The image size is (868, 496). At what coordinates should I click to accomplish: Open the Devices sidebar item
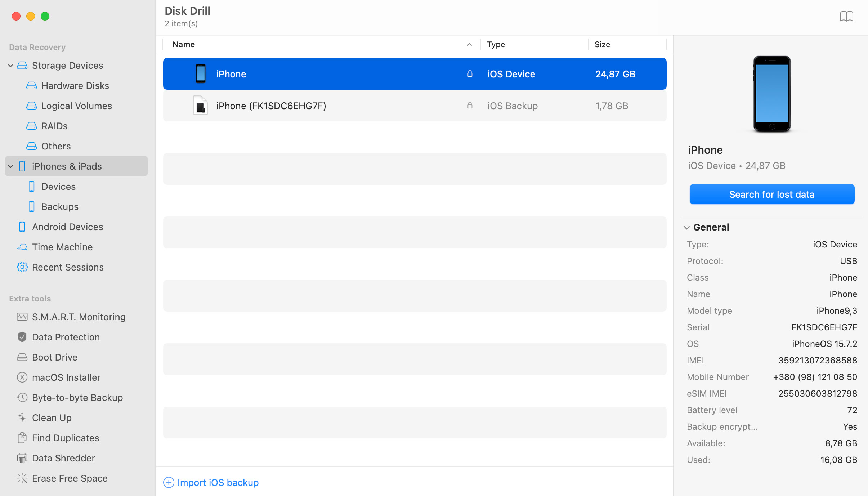[58, 186]
